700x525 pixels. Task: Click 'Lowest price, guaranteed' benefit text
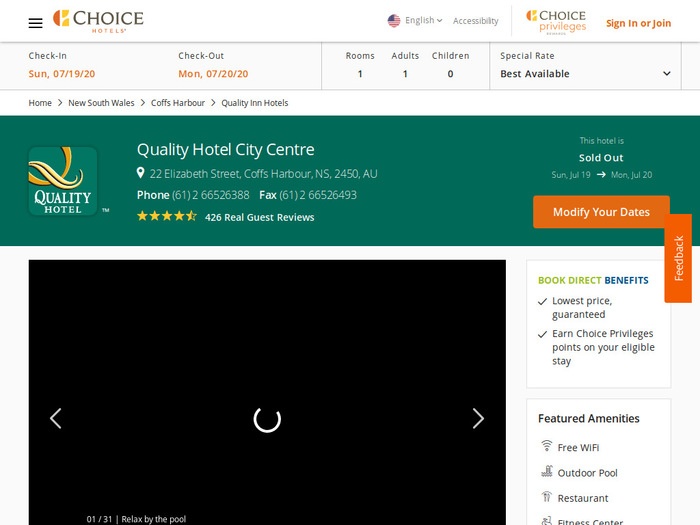582,308
